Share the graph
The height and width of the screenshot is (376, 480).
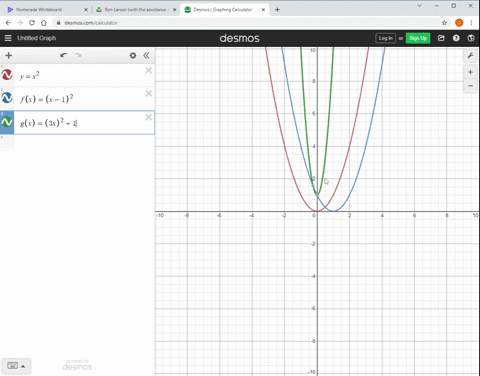(441, 38)
